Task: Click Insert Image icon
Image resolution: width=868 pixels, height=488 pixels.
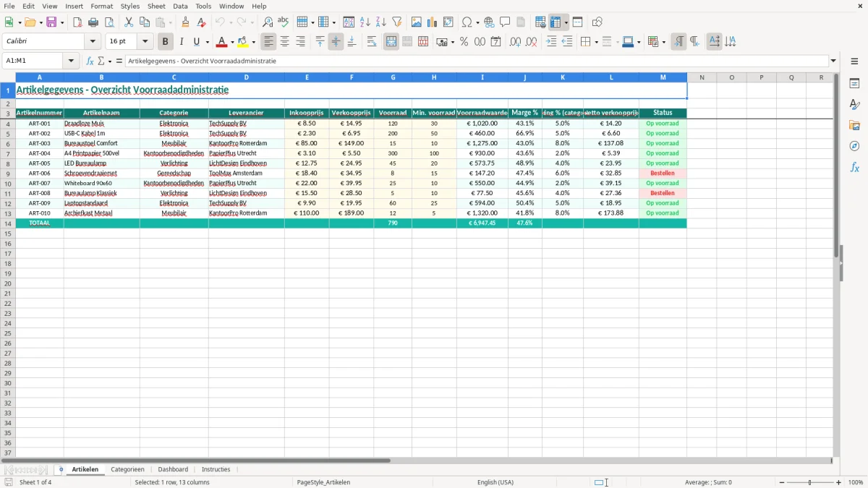Action: pos(417,22)
